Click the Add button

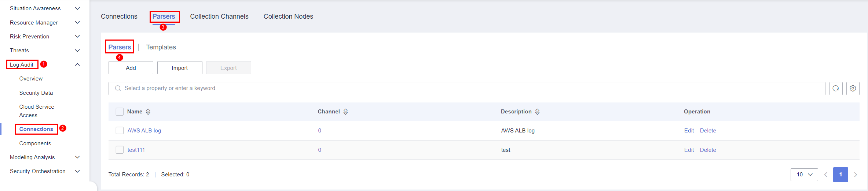pos(131,68)
